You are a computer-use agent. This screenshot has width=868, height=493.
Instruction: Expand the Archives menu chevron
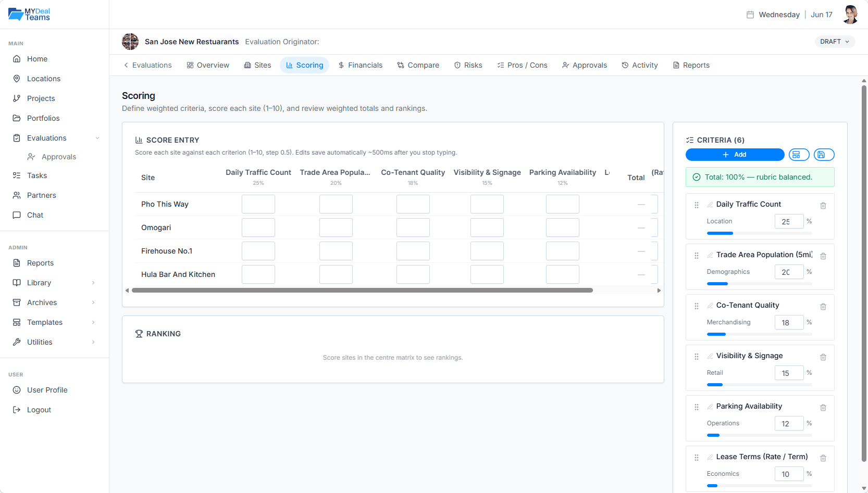coord(93,302)
